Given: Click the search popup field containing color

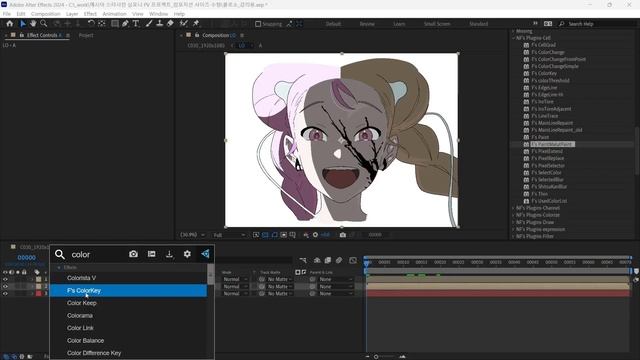Looking at the screenshot, I should pos(97,254).
